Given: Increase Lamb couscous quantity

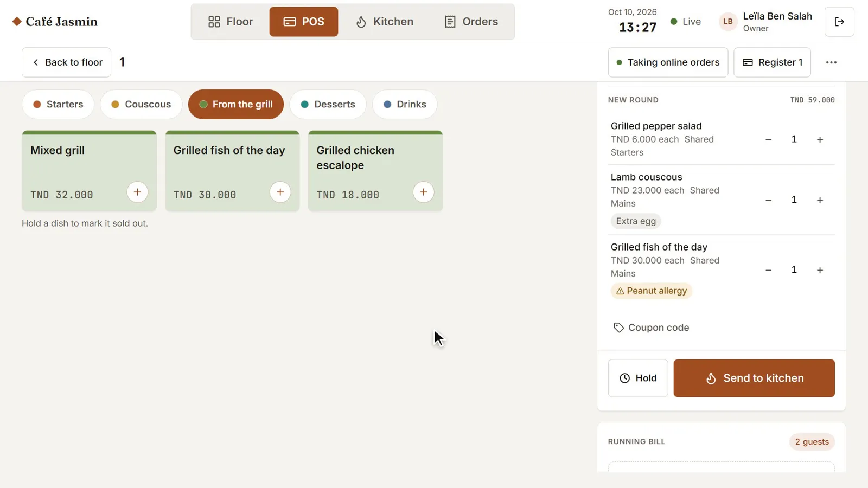Looking at the screenshot, I should 820,200.
